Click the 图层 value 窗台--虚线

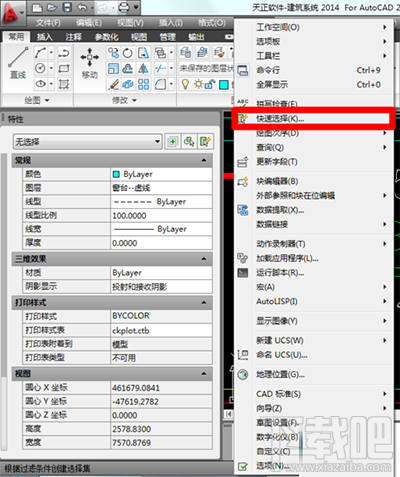161,188
